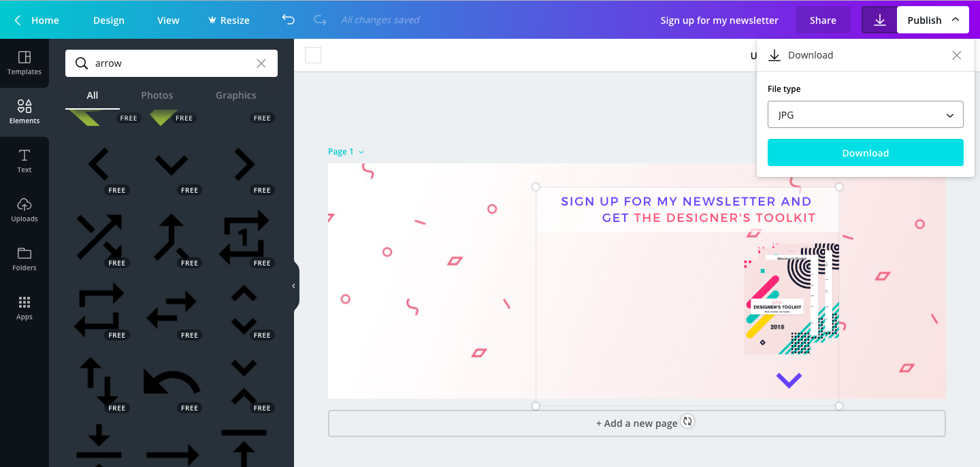Go back to Home
Viewport: 980px width, 467px height.
pos(37,20)
